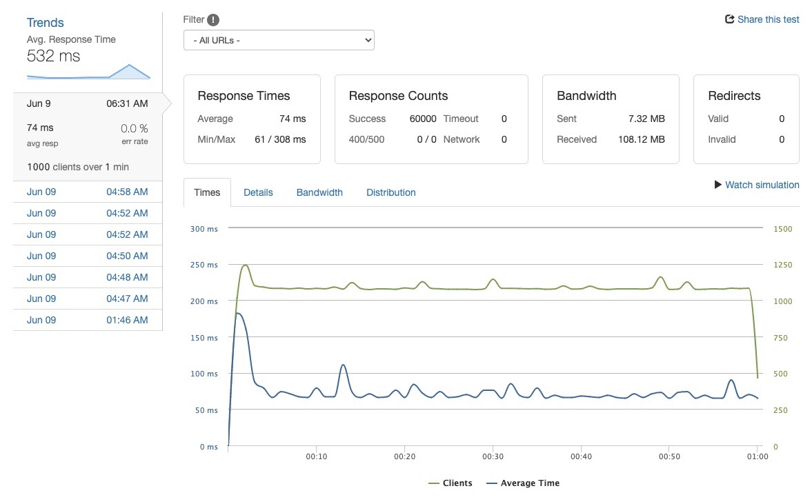Click the Avg. Response Time label
Viewport: 812px width, 504px height.
coord(71,39)
